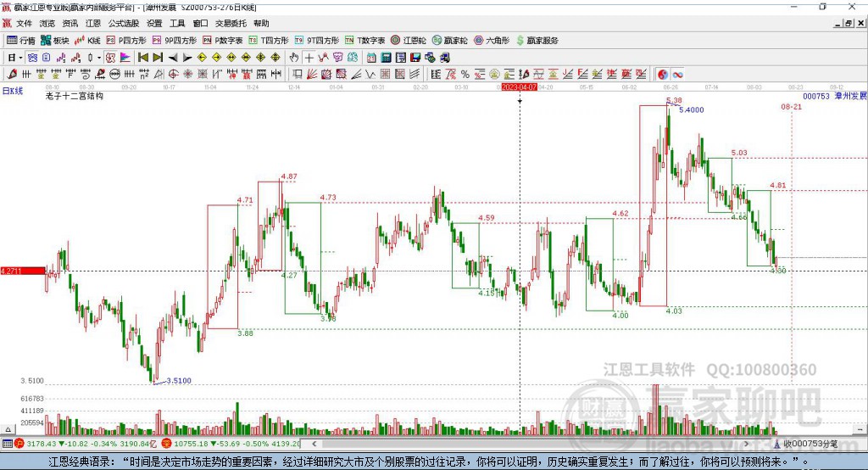The image size is (868, 470).
Task: Click the 收000753分笔 status entry
Action: 806,444
